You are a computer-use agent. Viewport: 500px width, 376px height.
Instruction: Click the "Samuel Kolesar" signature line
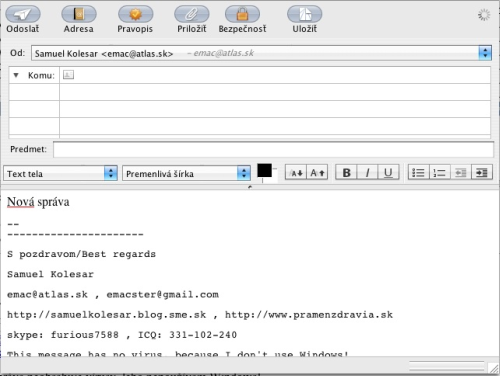(50, 274)
